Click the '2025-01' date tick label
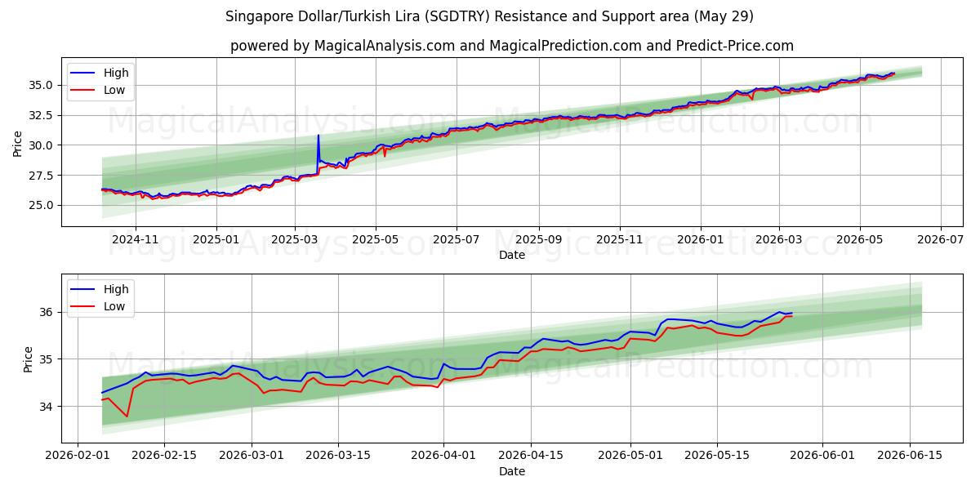The image size is (980, 490). coord(216,241)
